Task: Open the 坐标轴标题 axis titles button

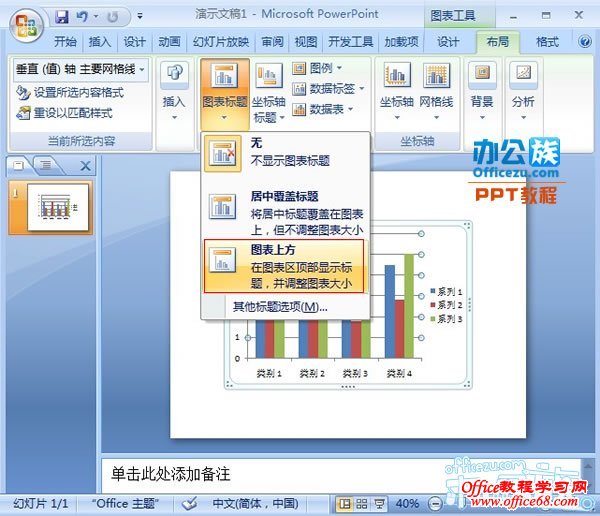Action: [269, 94]
